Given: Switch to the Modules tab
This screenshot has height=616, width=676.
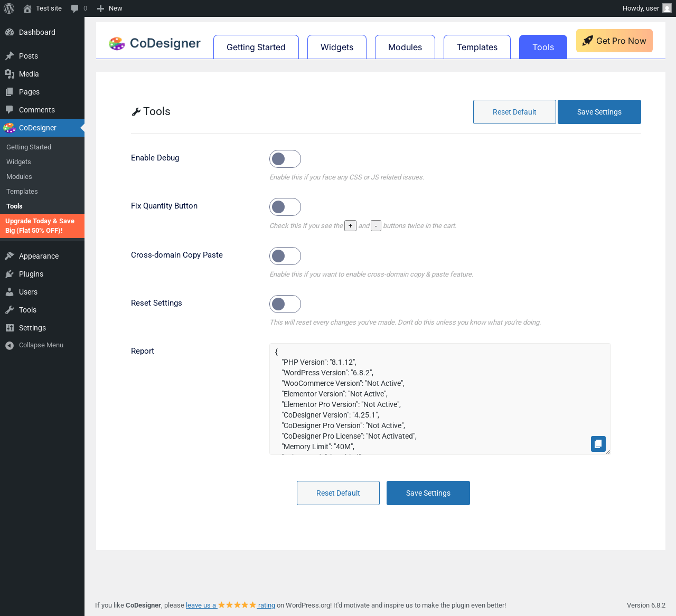Looking at the screenshot, I should click(405, 47).
